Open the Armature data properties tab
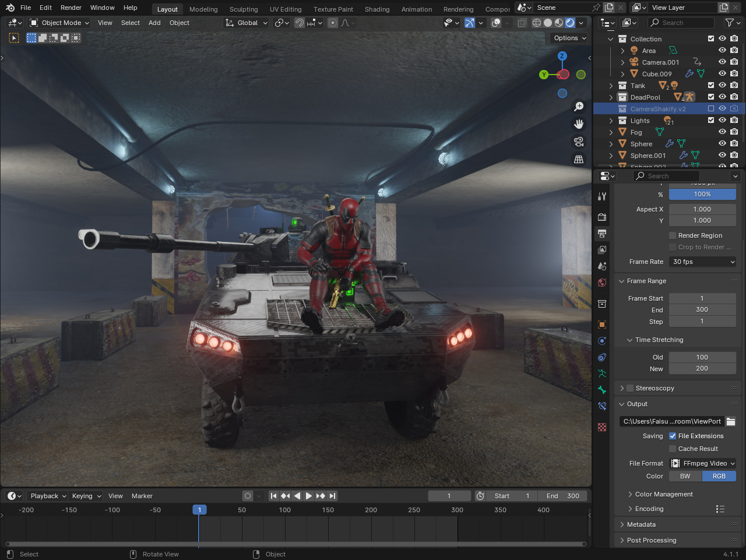Image resolution: width=746 pixels, height=560 pixels. pyautogui.click(x=602, y=374)
